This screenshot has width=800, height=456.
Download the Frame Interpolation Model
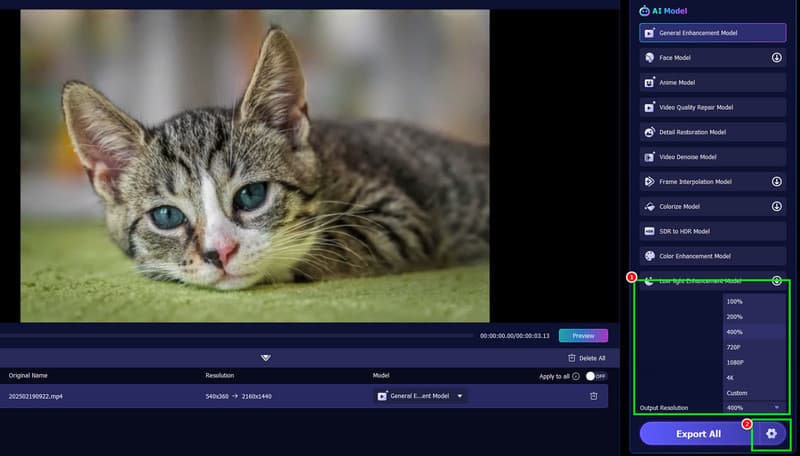[x=776, y=182]
